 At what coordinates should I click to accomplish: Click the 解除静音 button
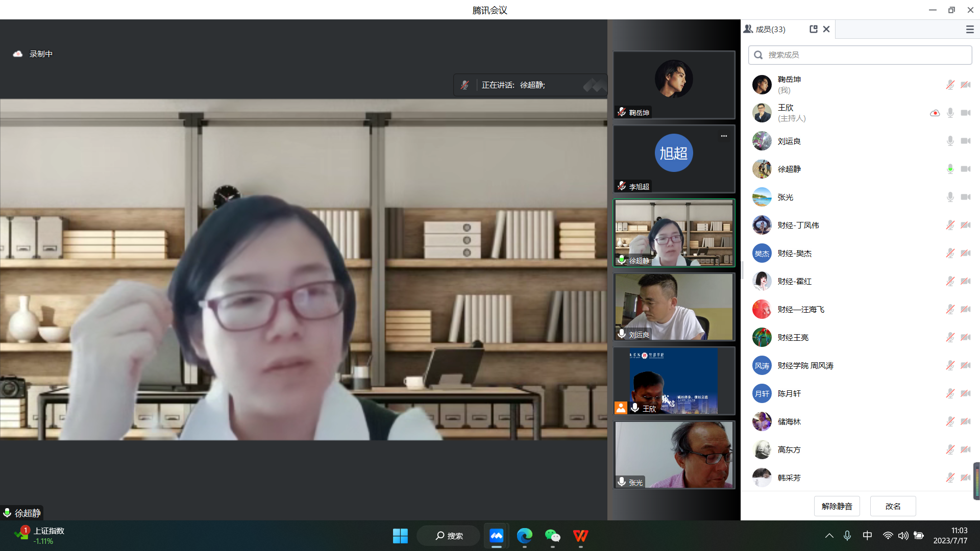[837, 506]
